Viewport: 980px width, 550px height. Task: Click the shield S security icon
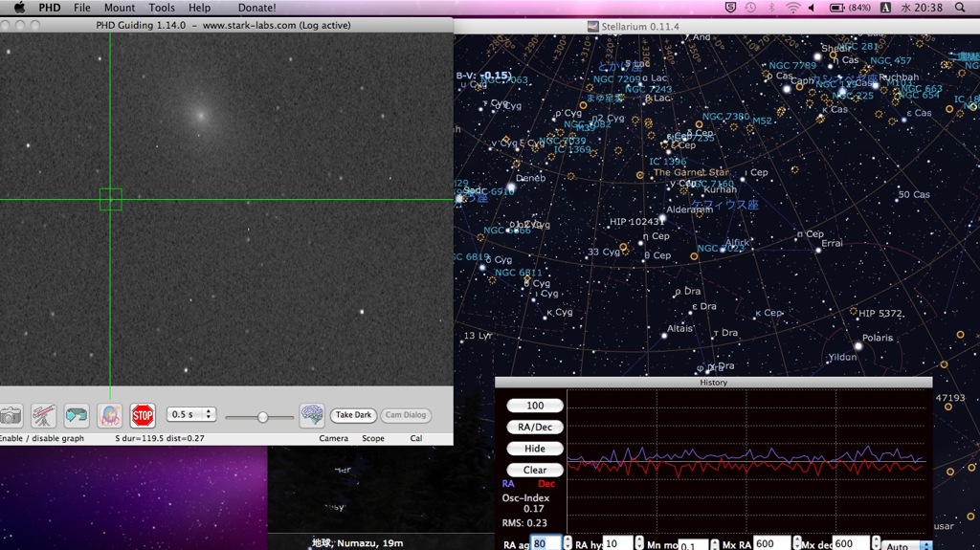pos(730,8)
